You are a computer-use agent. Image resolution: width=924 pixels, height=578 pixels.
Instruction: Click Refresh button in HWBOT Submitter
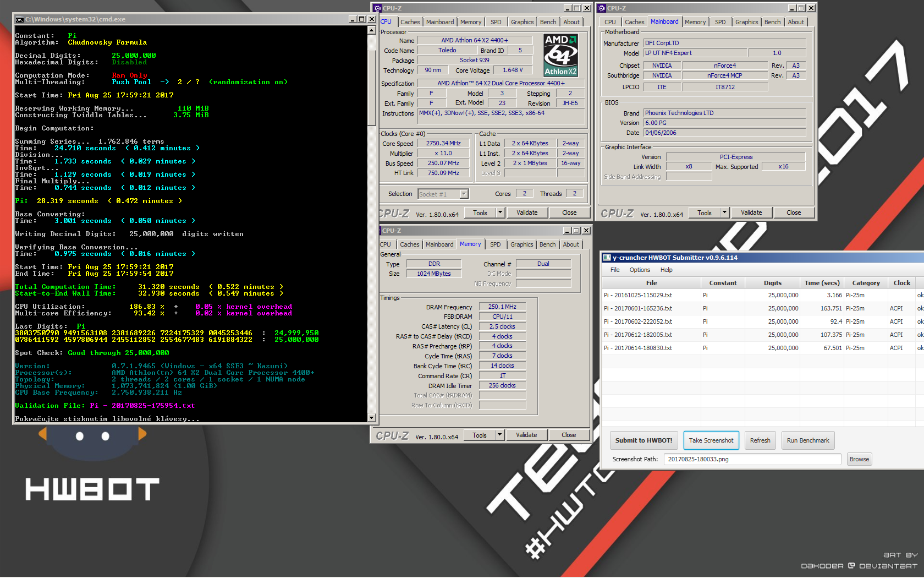pyautogui.click(x=760, y=440)
